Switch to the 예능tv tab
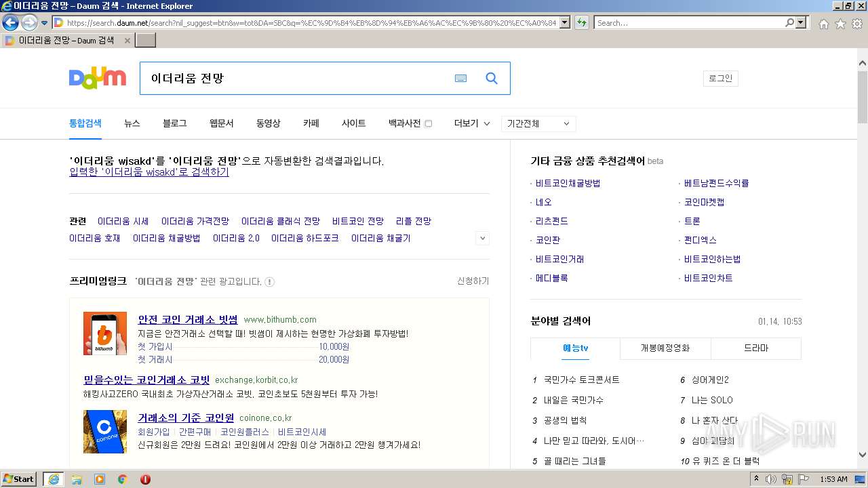 coord(576,348)
